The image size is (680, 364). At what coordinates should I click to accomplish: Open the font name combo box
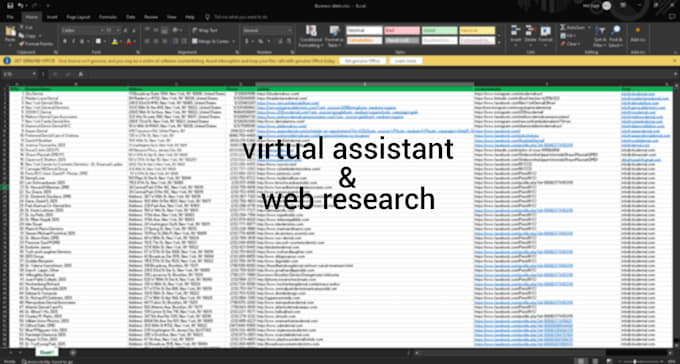(82, 30)
